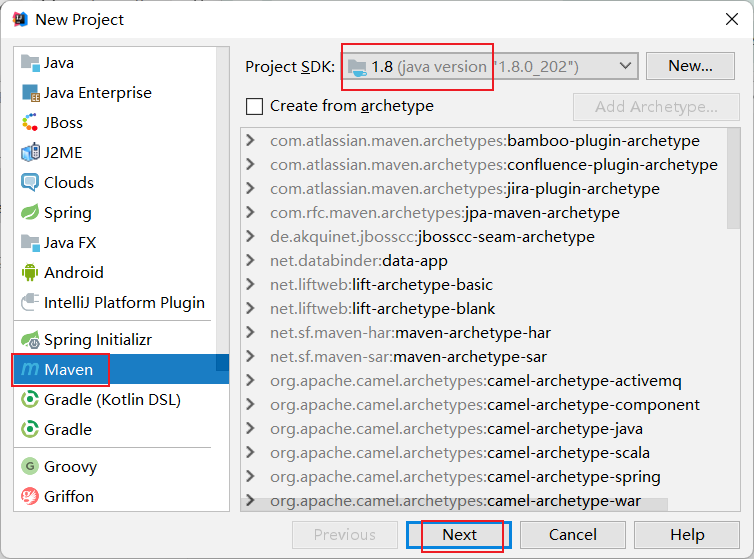This screenshot has width=754, height=559.
Task: Expand maven-archetype-sar entry
Action: (x=250, y=356)
